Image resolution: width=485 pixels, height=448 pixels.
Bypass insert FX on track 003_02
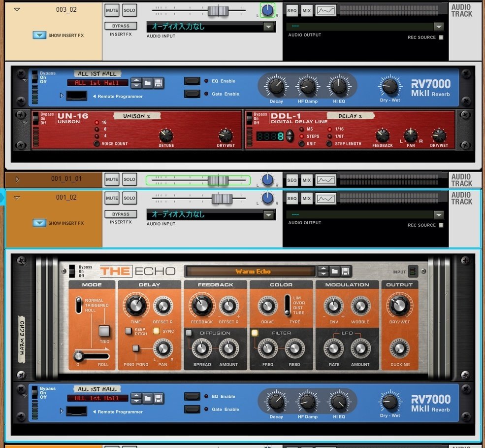click(121, 26)
